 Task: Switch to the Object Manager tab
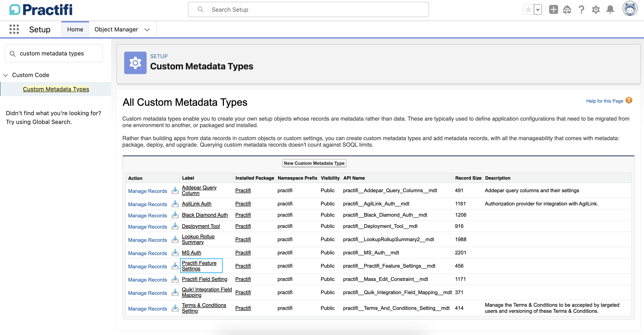tap(116, 29)
